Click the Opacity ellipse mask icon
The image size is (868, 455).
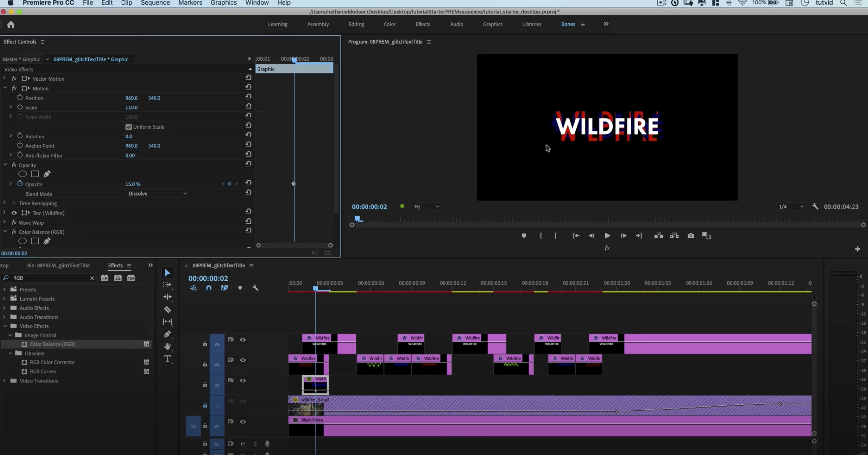click(23, 174)
